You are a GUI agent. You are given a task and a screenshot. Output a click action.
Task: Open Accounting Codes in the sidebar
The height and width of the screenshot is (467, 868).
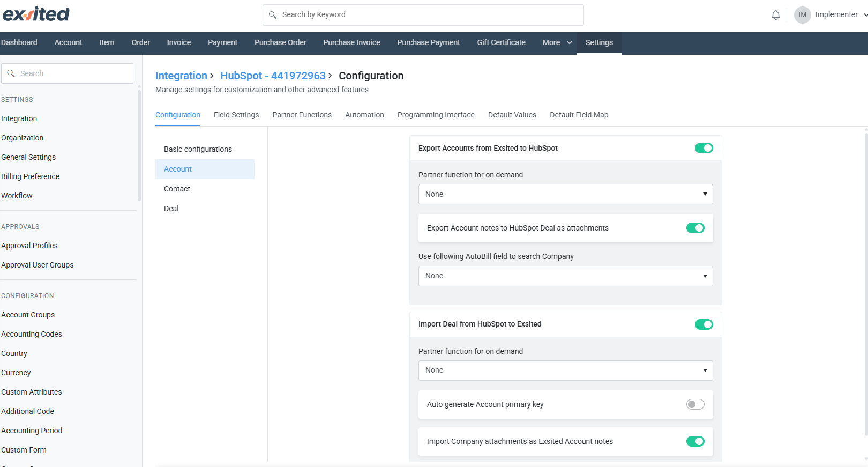[32, 334]
